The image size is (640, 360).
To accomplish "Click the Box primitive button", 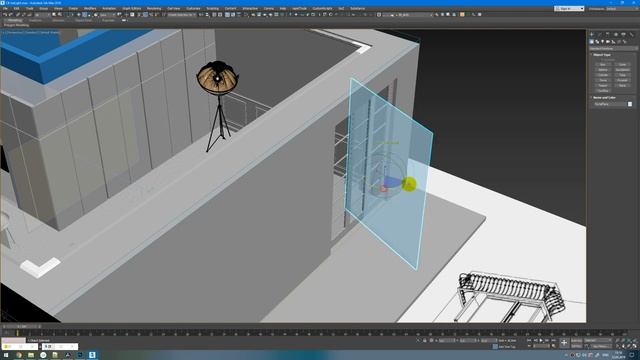I will coord(603,64).
